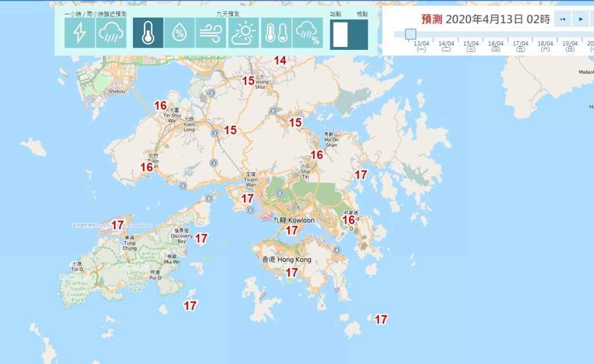Click the rewind double-arrow button
594x364 pixels.
pos(562,19)
